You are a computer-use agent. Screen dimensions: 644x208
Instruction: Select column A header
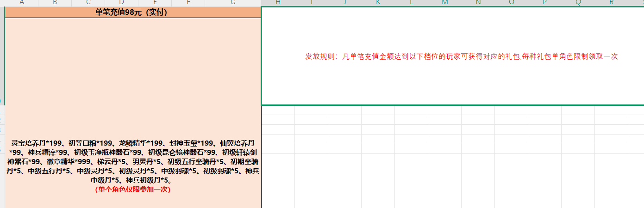[x=21, y=3]
